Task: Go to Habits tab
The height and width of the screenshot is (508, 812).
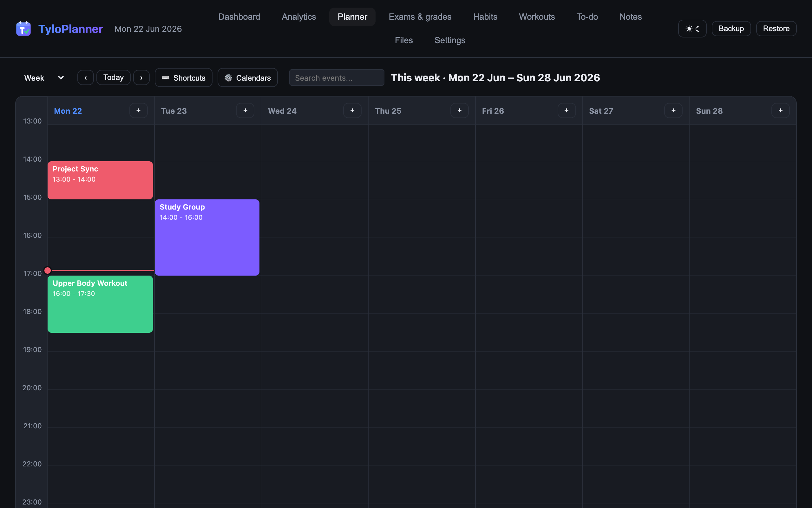Action: pos(485,17)
